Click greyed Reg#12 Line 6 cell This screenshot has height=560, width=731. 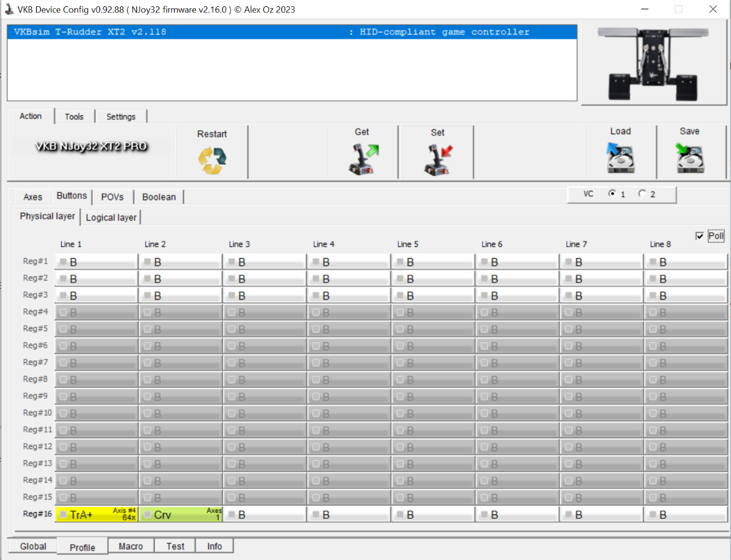click(x=518, y=447)
